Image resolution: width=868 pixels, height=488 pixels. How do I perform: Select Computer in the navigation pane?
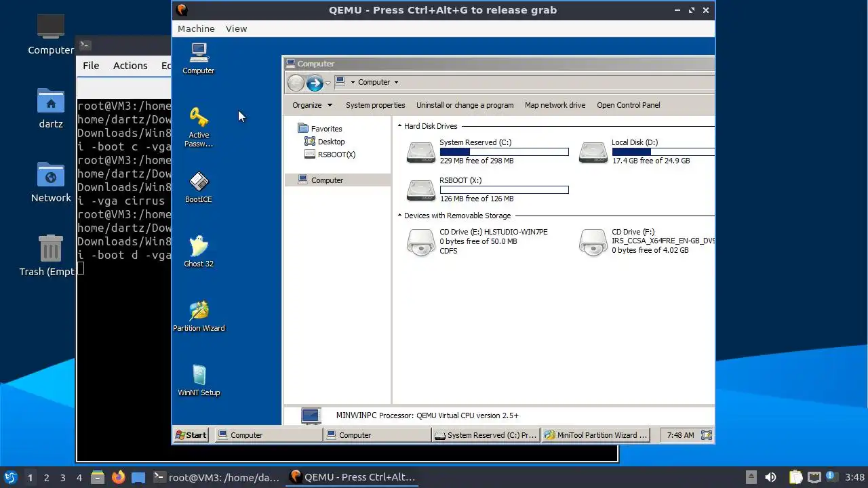pos(327,180)
